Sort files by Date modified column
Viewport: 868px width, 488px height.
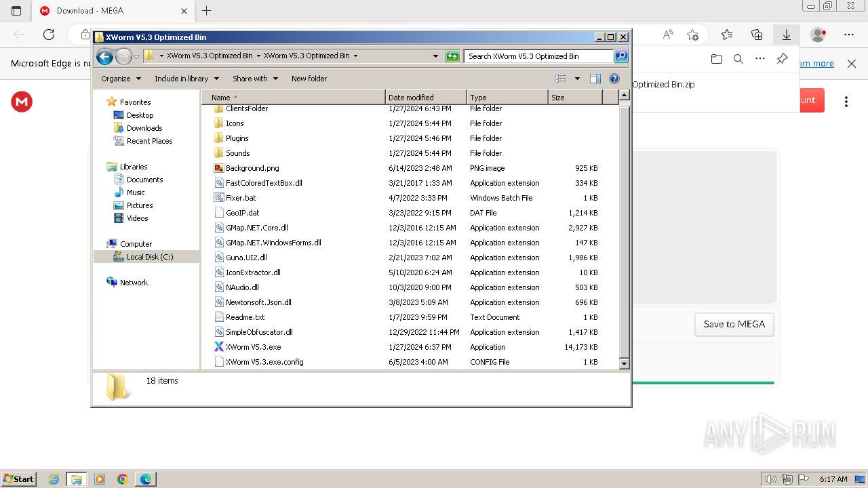(x=426, y=98)
